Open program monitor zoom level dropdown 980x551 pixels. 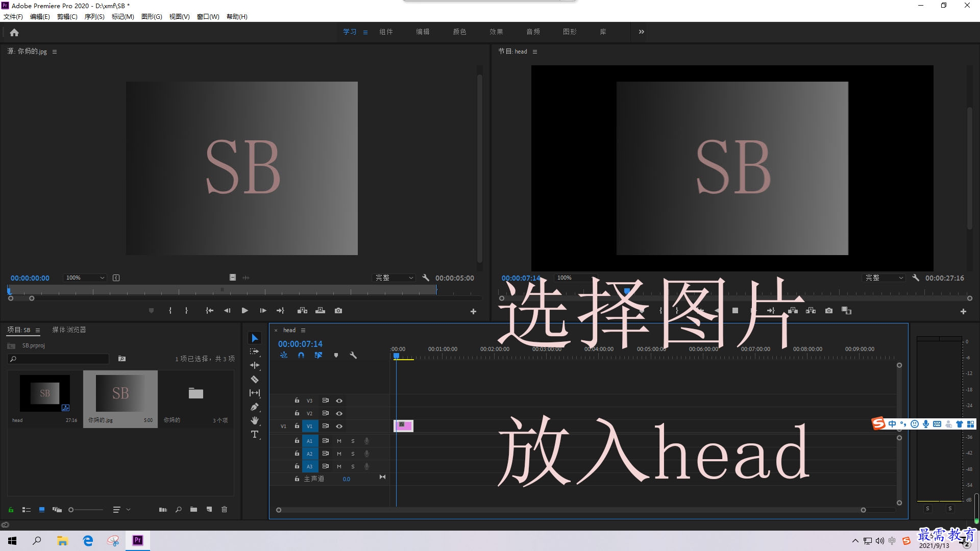coord(575,278)
